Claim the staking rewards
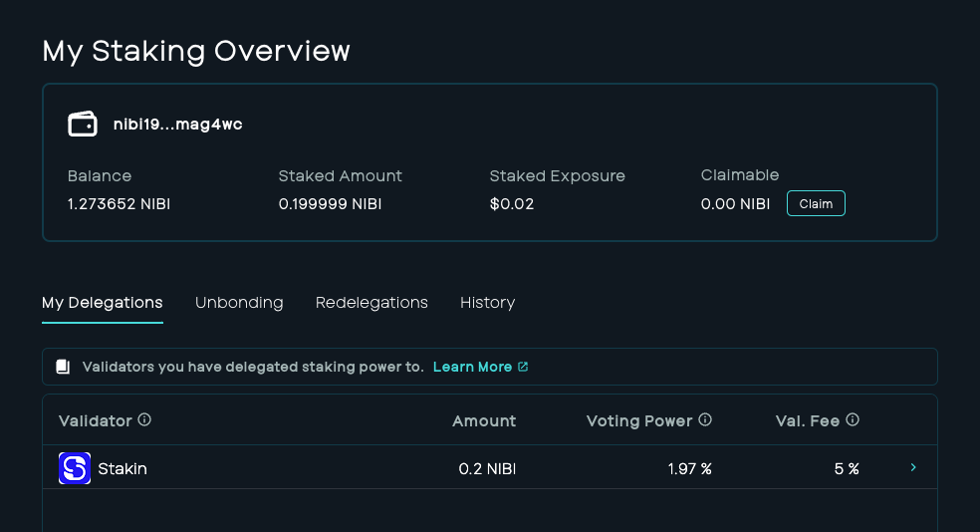Image resolution: width=980 pixels, height=532 pixels. point(816,204)
